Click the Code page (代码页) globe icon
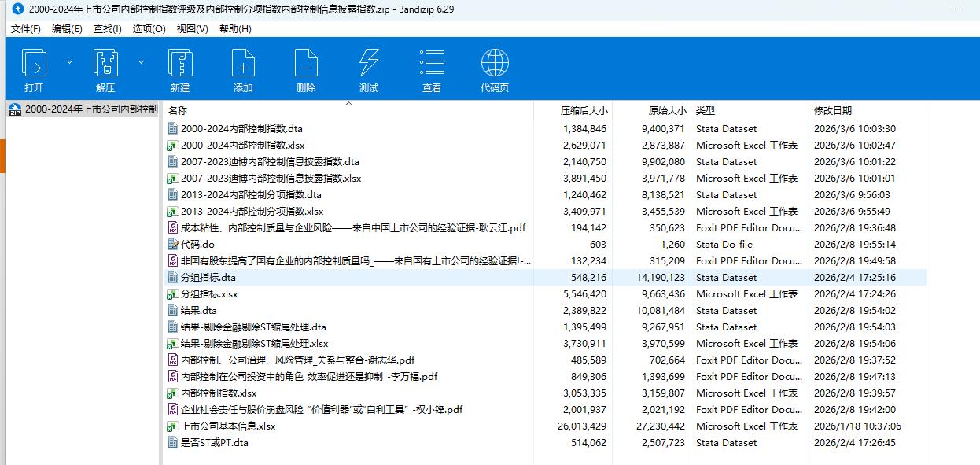 [495, 64]
